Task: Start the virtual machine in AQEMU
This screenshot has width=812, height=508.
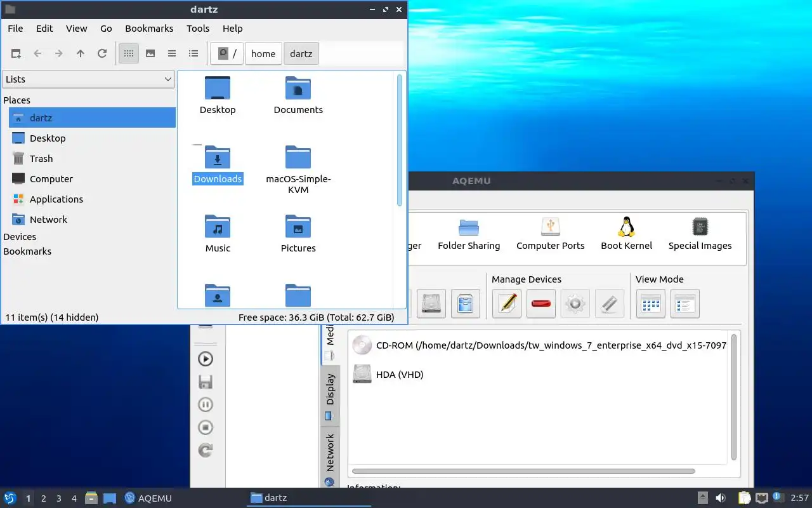Action: 206,359
